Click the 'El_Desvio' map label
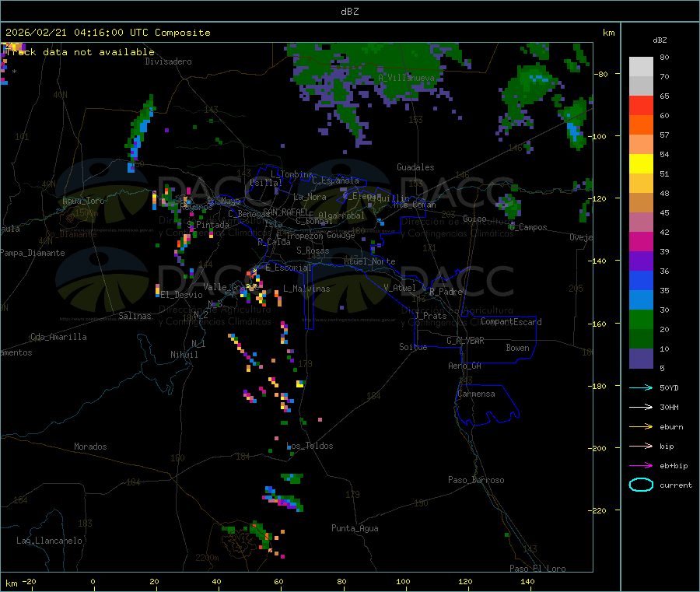 [181, 295]
